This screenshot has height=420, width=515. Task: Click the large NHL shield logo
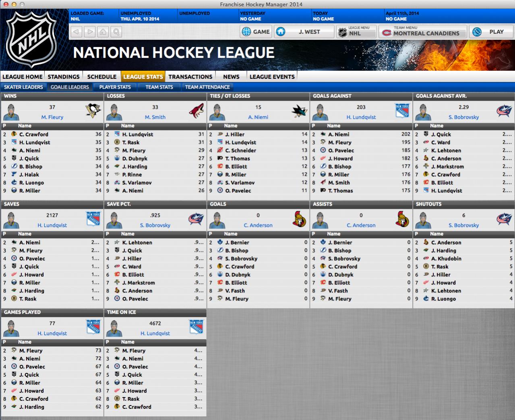32,39
